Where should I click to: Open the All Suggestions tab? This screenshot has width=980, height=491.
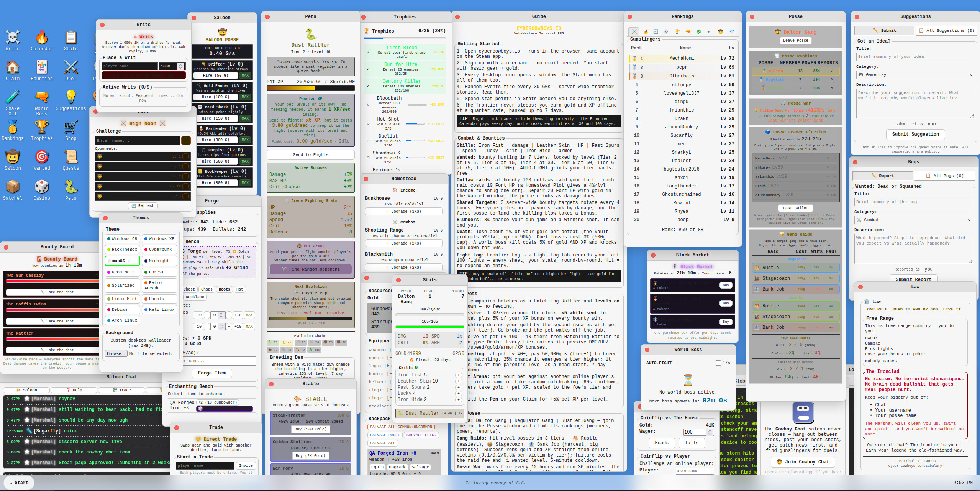(946, 31)
